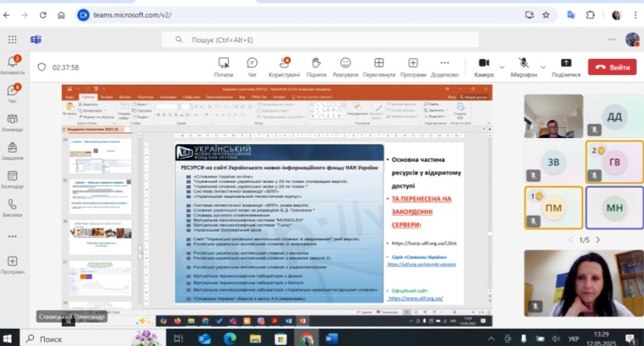Viewport: 644px width, 346px height.
Task: Toggle the microphone mute state
Action: (524, 66)
